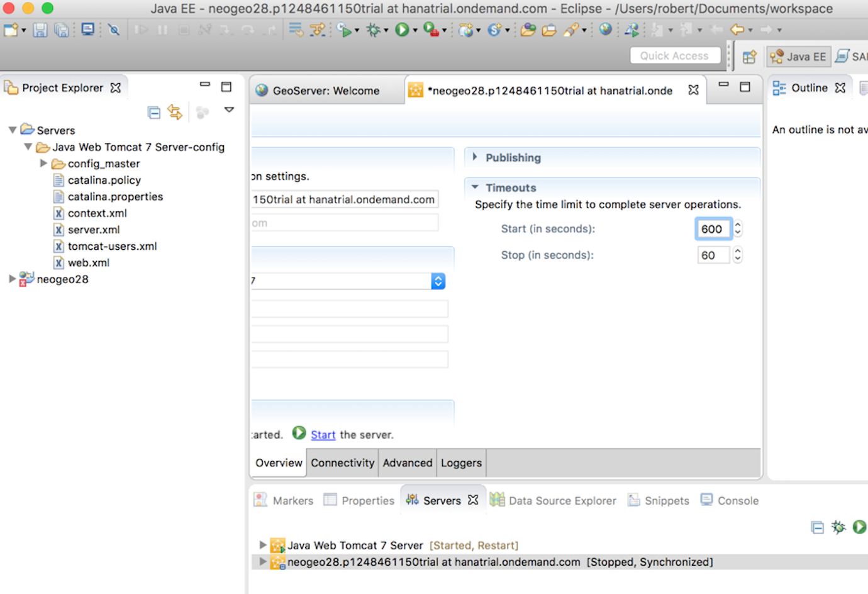Maximize the editor area with its maximize icon
Screen dimensions: 868x594
tap(745, 87)
